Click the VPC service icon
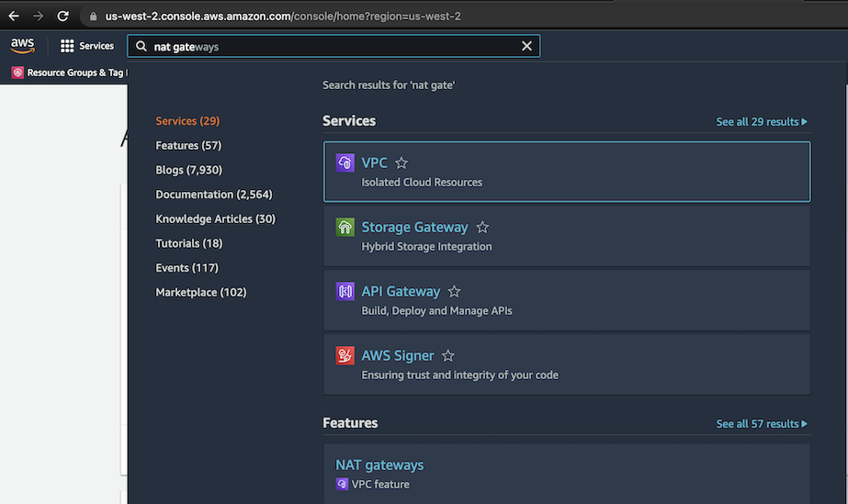This screenshot has width=848, height=504. point(345,163)
